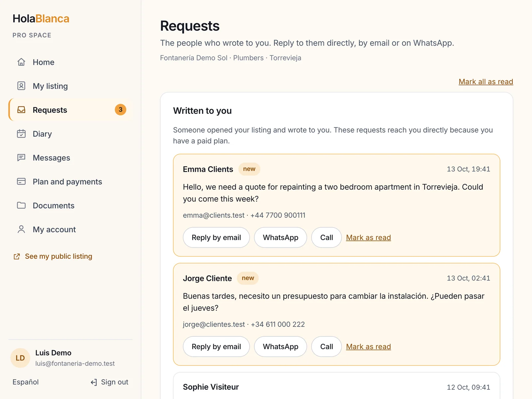532x399 pixels.
Task: Click the HolaBlanca logo
Action: pos(41,19)
